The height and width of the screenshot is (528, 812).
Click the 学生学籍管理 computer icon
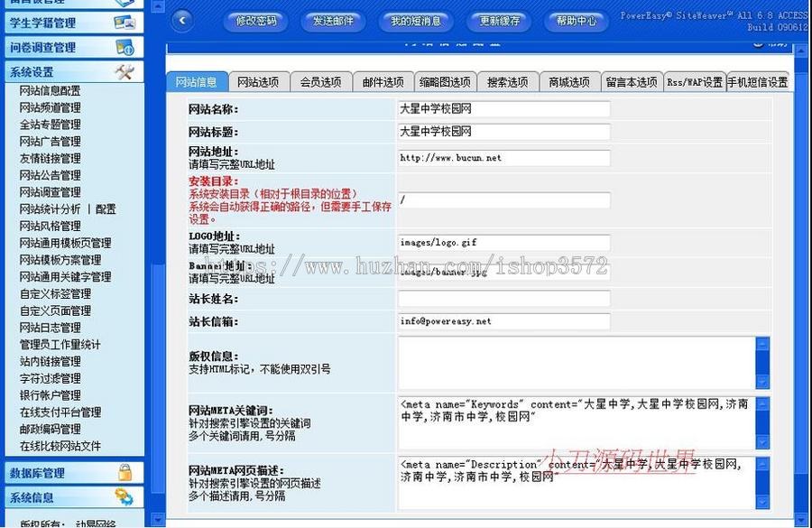125,23
